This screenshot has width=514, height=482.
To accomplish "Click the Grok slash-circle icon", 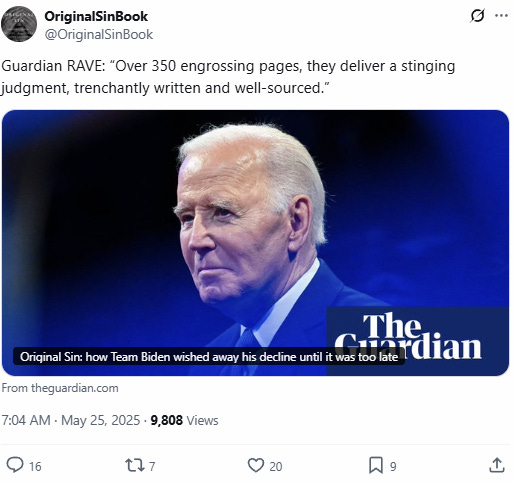I will (x=477, y=16).
